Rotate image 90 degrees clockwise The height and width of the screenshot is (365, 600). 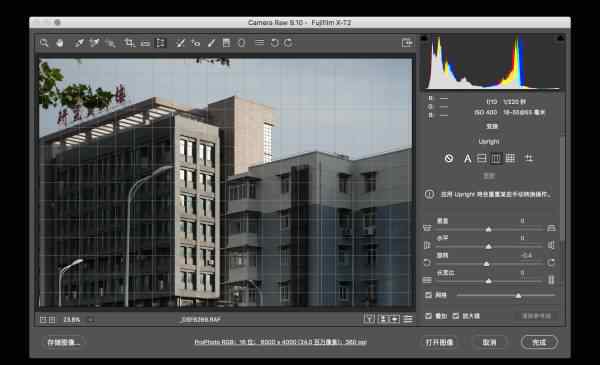(289, 43)
